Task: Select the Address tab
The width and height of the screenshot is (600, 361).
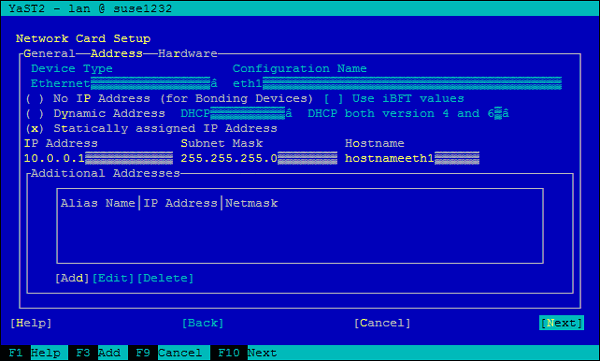Action: (117, 53)
